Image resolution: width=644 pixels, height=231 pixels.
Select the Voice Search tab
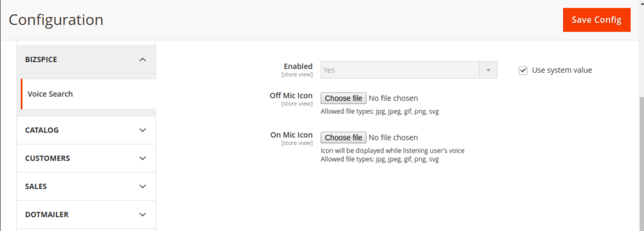[88, 94]
